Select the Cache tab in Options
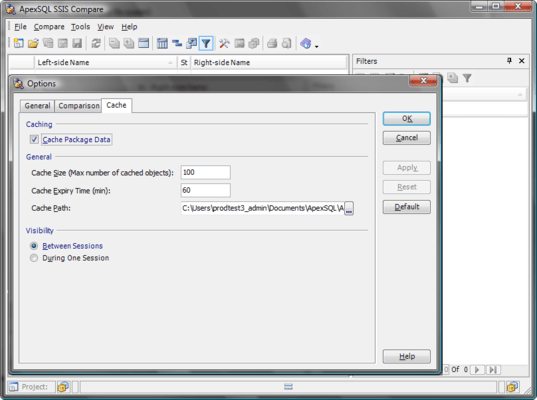The image size is (537, 400). click(116, 105)
